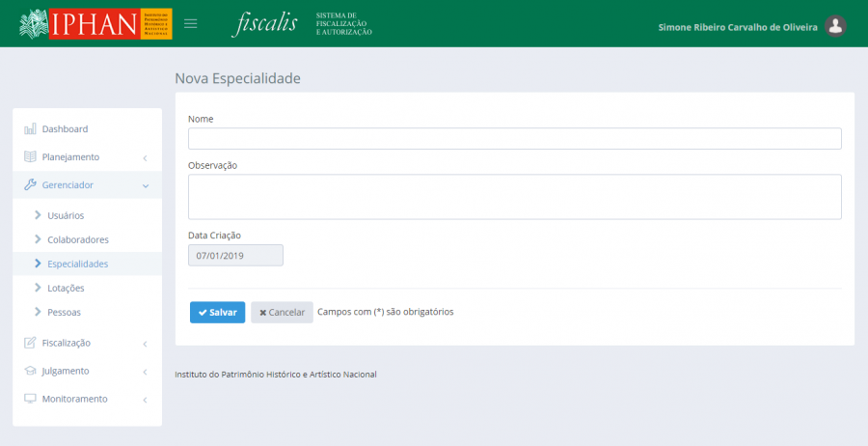The image size is (868, 446).
Task: Click the Data Criação date field
Action: point(235,256)
